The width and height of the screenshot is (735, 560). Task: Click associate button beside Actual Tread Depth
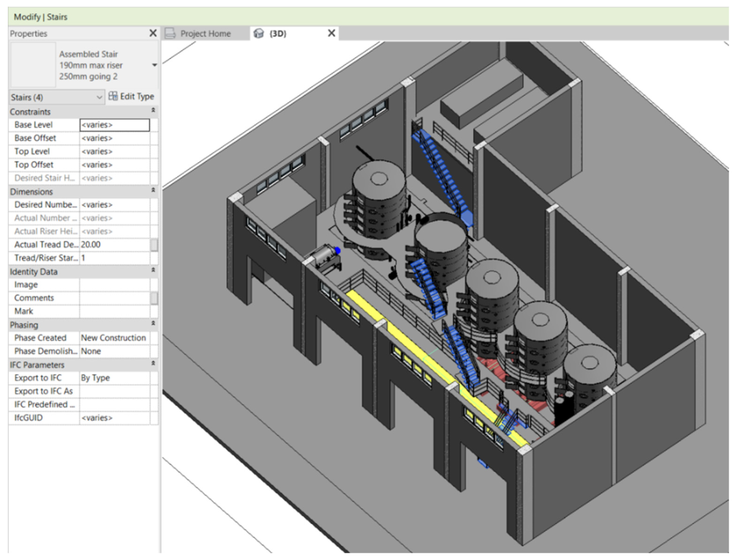(x=154, y=245)
